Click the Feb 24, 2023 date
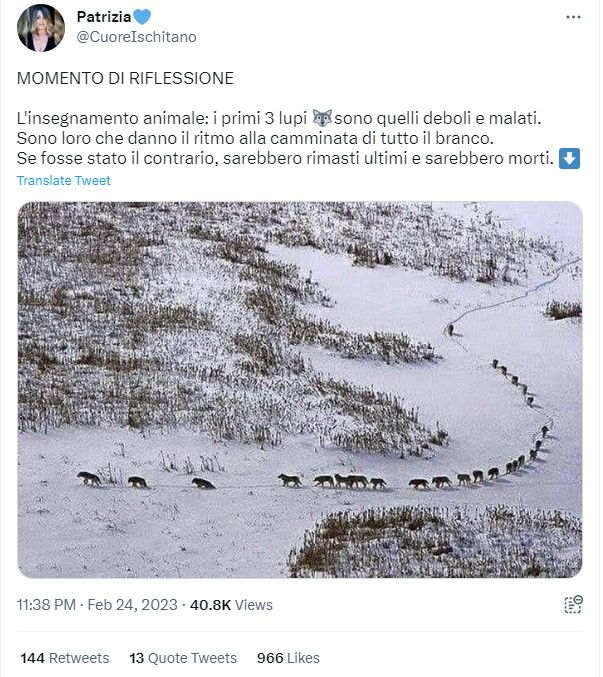603x677 pixels. 133,605
